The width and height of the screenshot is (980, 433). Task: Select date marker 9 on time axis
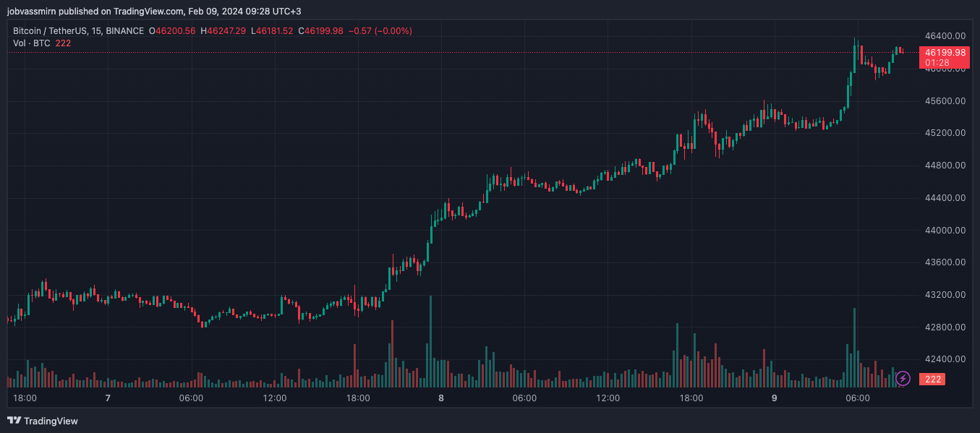(774, 398)
